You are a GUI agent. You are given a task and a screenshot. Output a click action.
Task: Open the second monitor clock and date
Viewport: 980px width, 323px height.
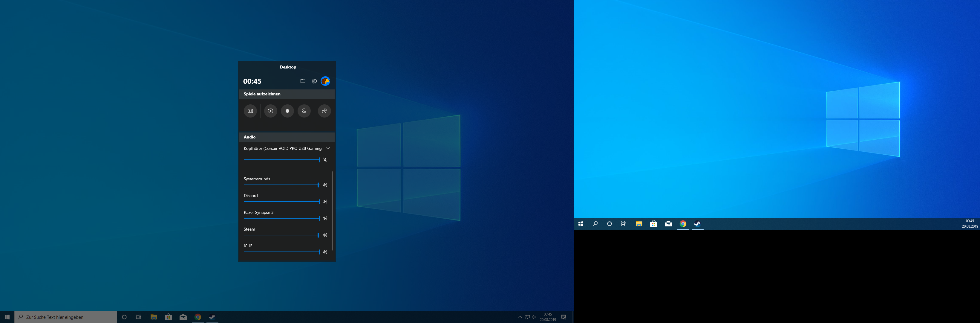[970, 224]
